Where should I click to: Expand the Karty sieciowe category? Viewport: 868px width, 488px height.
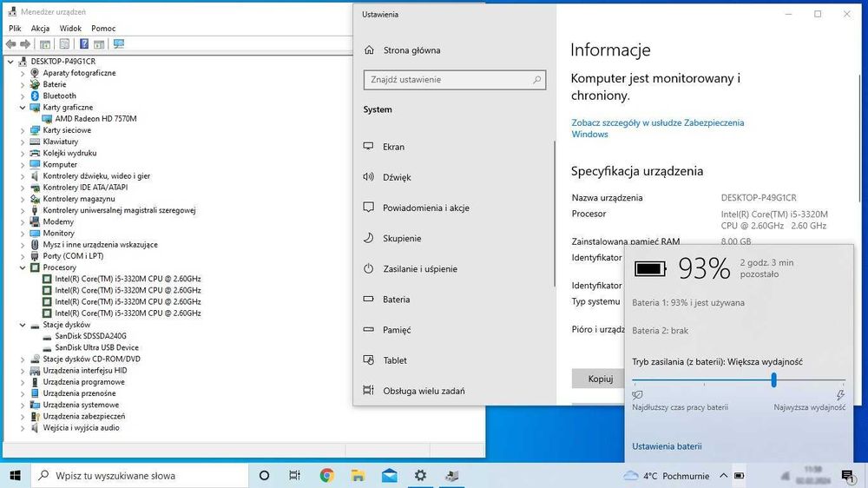(23, 130)
